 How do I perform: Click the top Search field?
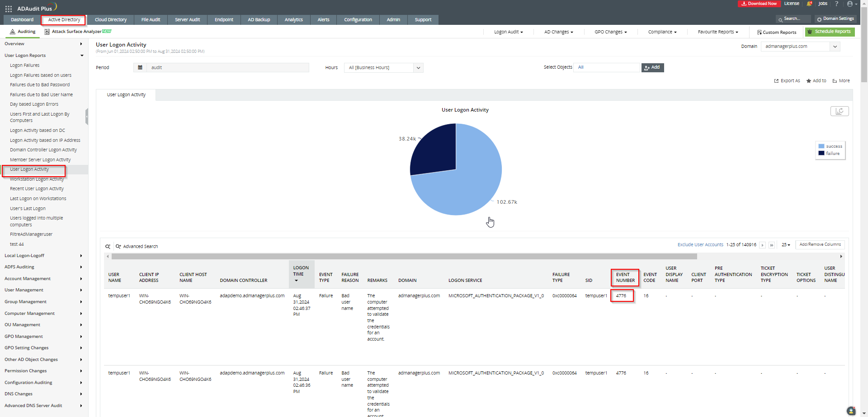(x=793, y=19)
